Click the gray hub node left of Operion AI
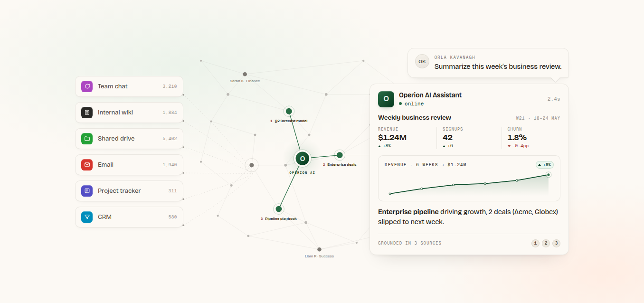This screenshot has height=303, width=644. coord(252,165)
